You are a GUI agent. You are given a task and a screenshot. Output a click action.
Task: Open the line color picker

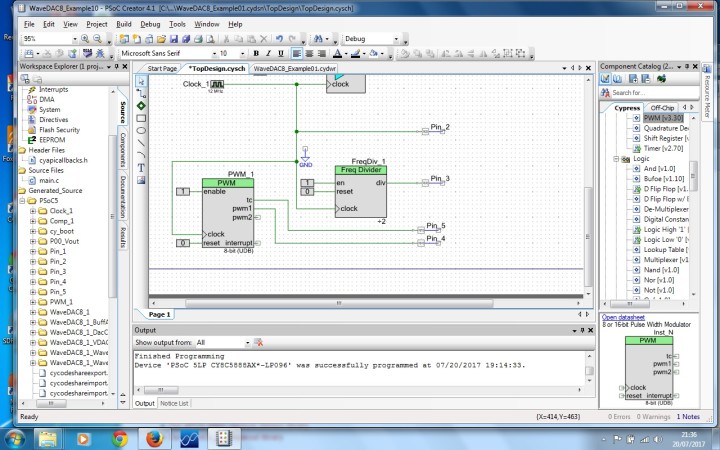[x=355, y=54]
